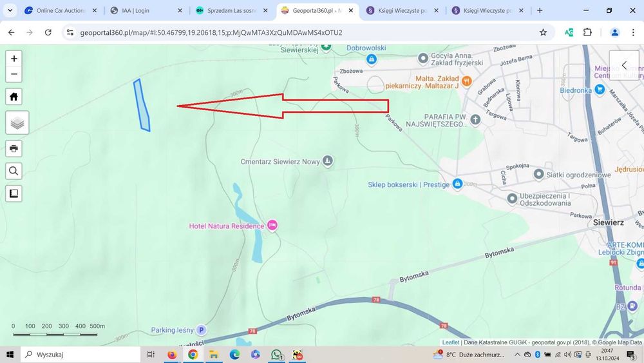The height and width of the screenshot is (363, 644).
Task: Click Biedronka shopping cart marker
Action: click(600, 89)
